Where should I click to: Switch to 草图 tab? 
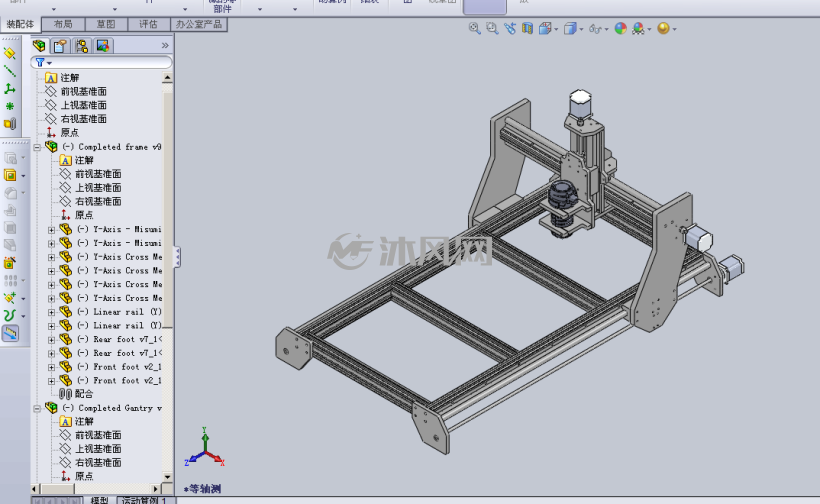coord(106,24)
